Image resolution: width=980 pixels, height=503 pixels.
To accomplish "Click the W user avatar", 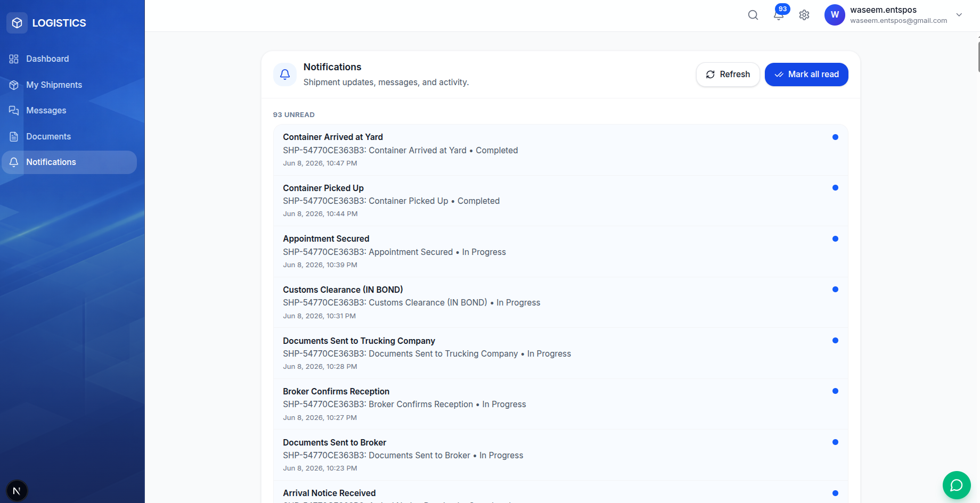I will [x=835, y=15].
